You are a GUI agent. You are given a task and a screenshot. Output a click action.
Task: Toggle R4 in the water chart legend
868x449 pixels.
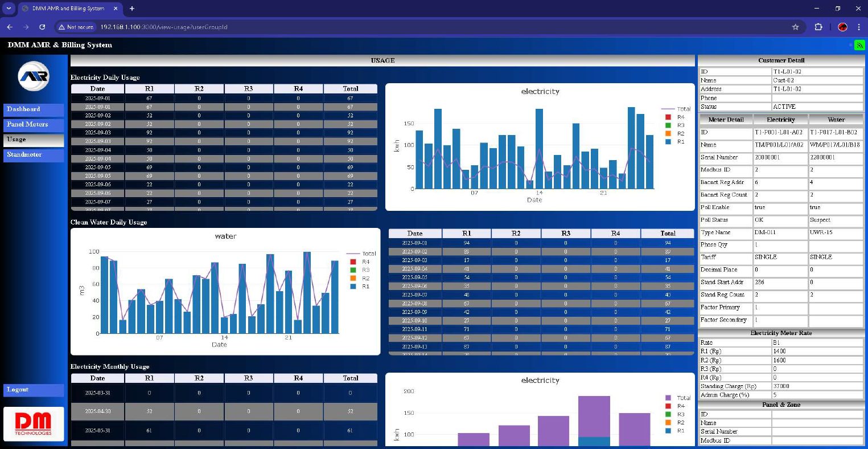[x=361, y=262]
